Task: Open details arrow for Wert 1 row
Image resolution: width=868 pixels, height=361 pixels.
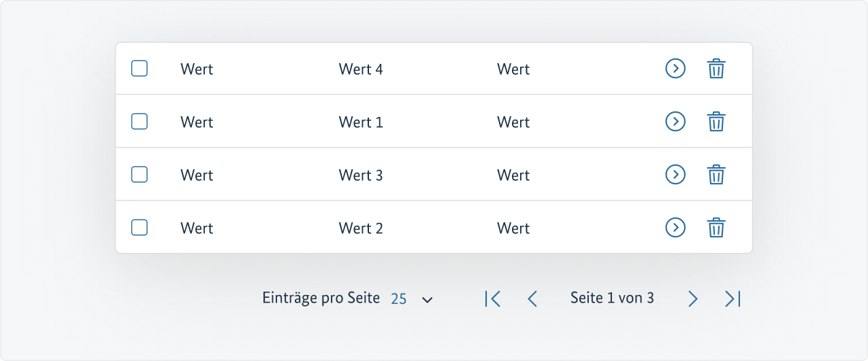Action: [x=675, y=121]
